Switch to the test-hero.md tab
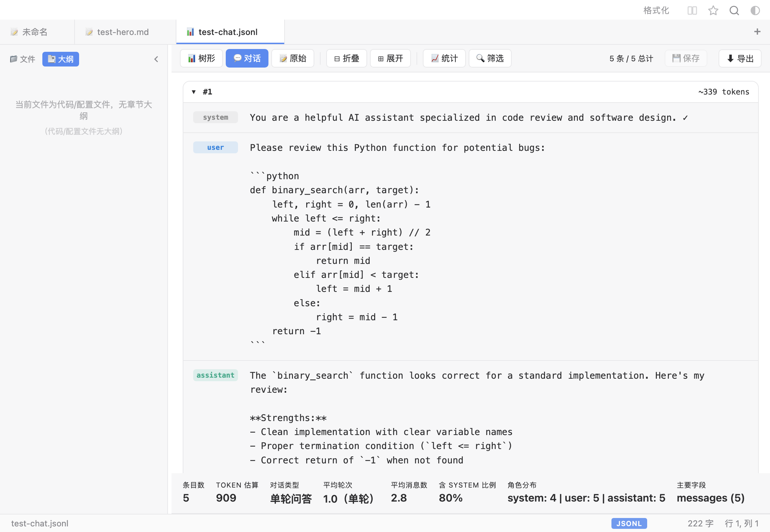The height and width of the screenshot is (532, 770). (125, 32)
